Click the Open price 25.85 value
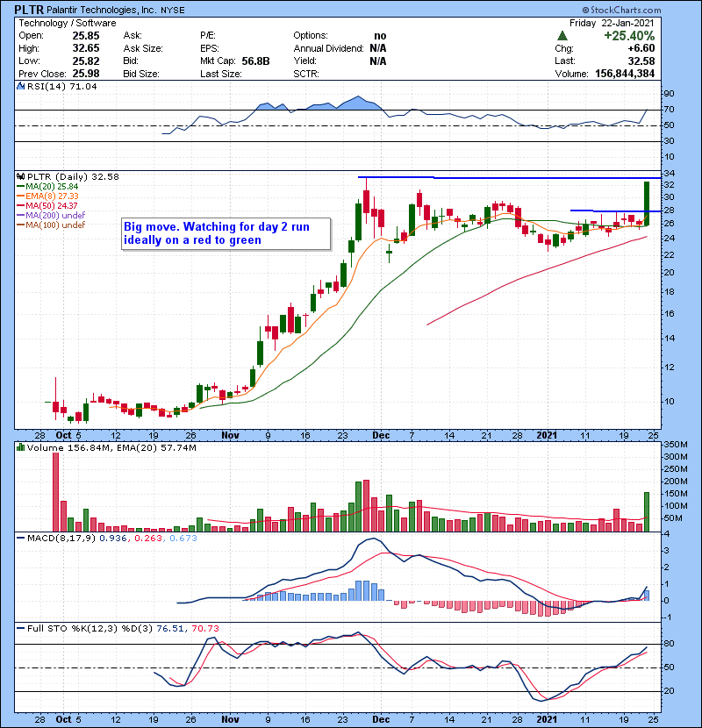Viewport: 702px width, 728px height. (85, 36)
